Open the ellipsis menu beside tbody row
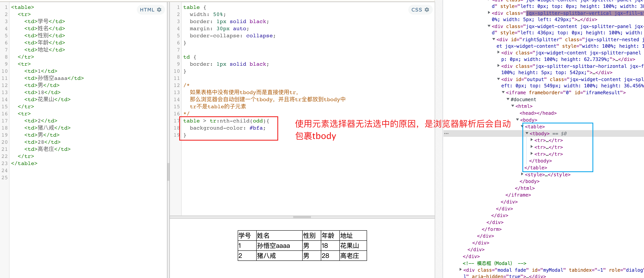Viewport: 644px width, 278px height. (x=446, y=134)
